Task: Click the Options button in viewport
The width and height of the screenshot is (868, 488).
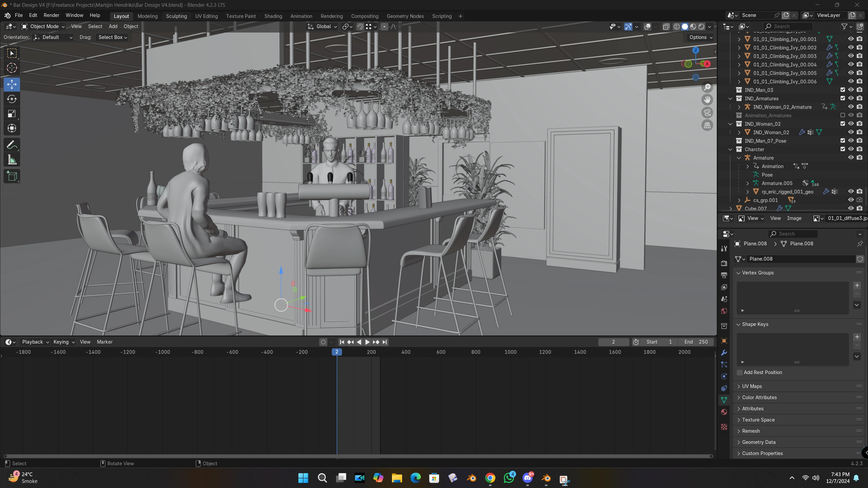Action: pyautogui.click(x=701, y=37)
